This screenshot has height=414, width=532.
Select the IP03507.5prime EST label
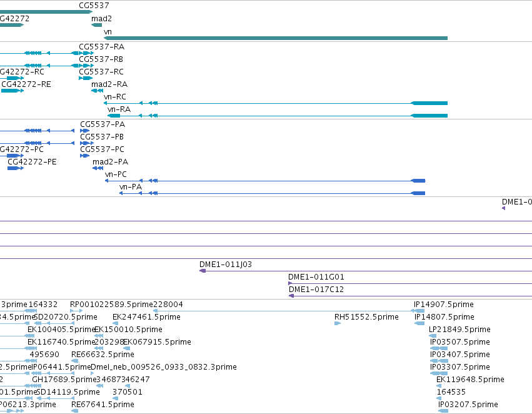pos(460,342)
